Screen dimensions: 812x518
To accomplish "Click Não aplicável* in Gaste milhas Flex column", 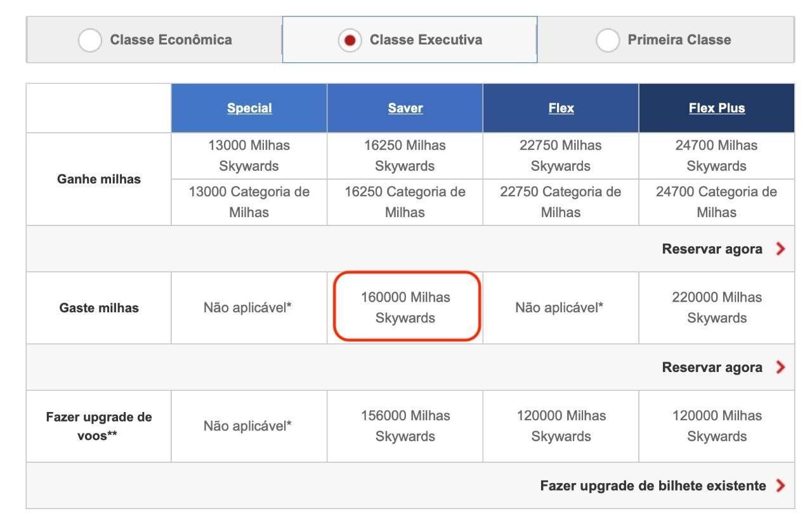I will 560,308.
